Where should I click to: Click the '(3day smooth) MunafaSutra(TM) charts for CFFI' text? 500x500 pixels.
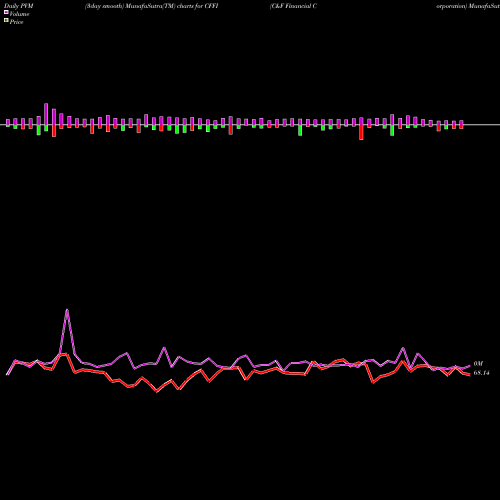[152, 6]
